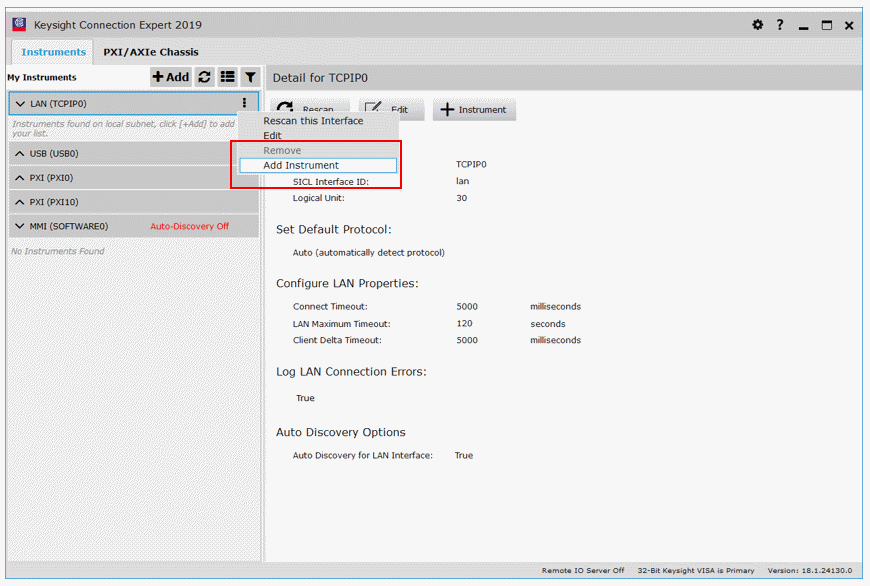Image resolution: width=870 pixels, height=586 pixels.
Task: Open the filter funnel icon
Action: [x=250, y=77]
